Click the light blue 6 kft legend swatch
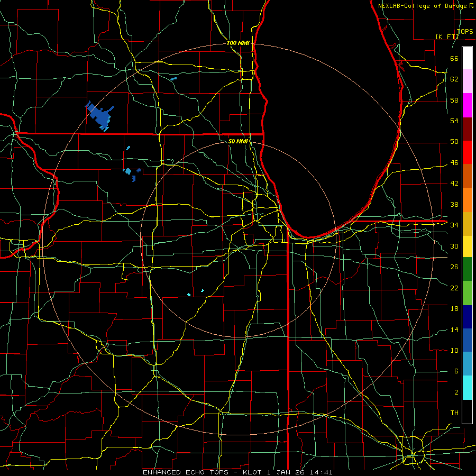The width and height of the screenshot is (476, 476). point(467,364)
